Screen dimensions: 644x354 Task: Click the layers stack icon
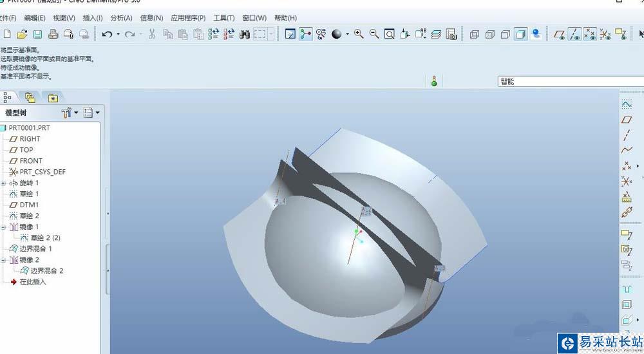coord(436,34)
